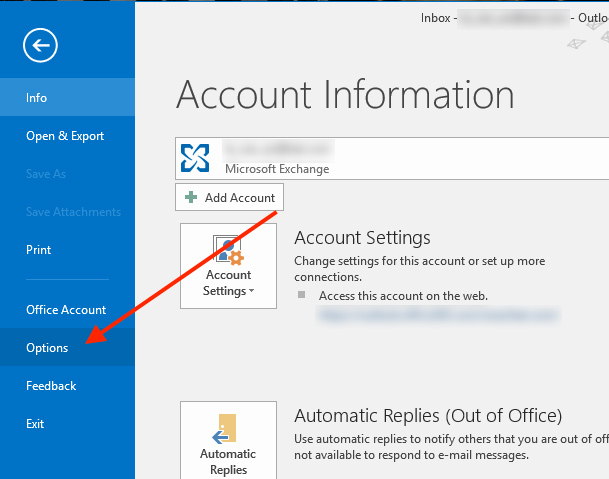Go to the Print page

click(39, 250)
